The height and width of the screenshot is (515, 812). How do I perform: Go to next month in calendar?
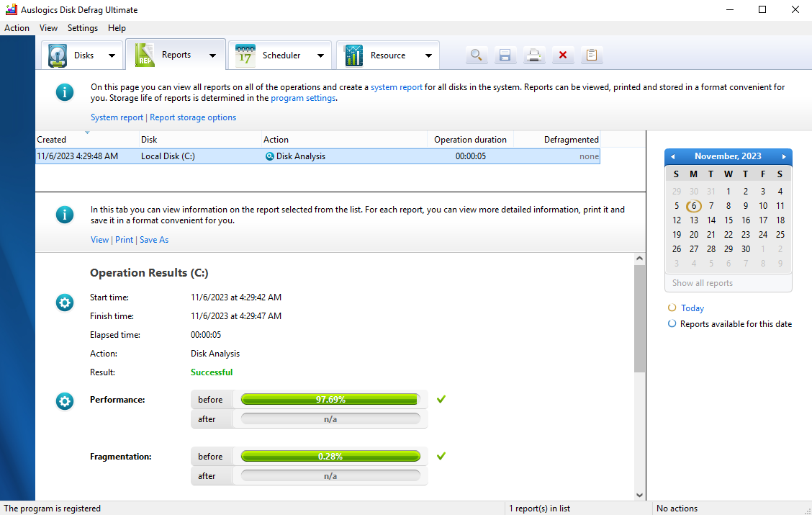[784, 156]
